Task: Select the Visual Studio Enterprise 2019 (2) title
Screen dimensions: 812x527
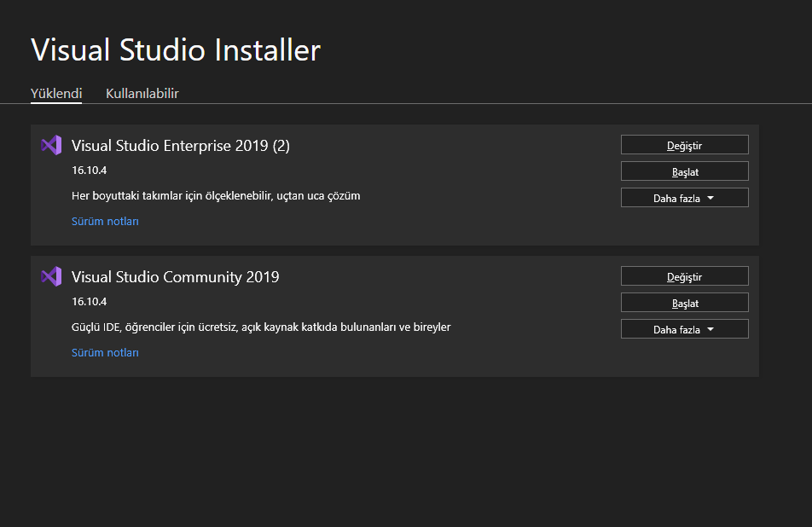Action: (181, 146)
